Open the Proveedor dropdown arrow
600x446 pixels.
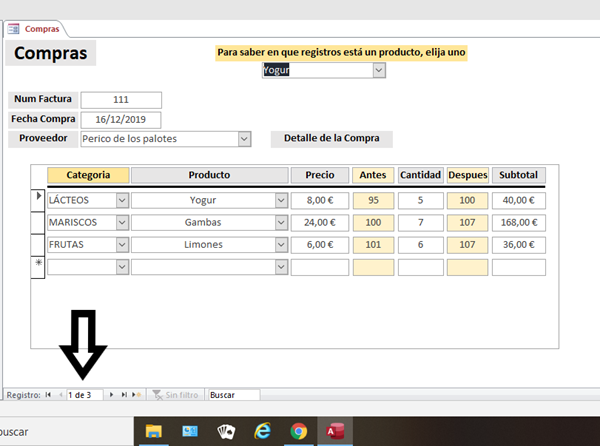point(245,139)
